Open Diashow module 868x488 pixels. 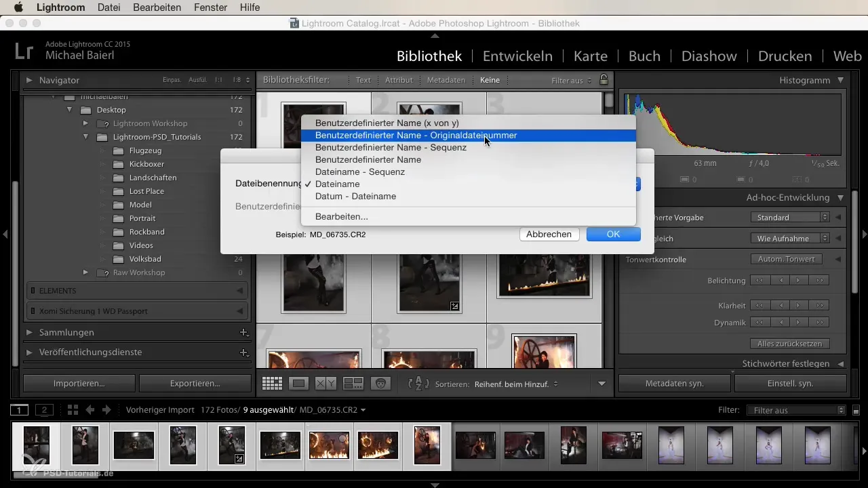(708, 56)
